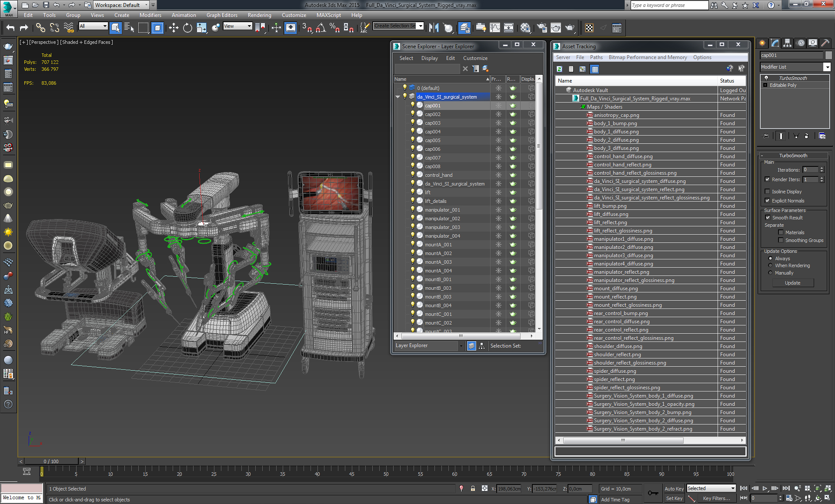The width and height of the screenshot is (835, 504).
Task: Click the Update button in TurboSmooth
Action: [x=792, y=283]
